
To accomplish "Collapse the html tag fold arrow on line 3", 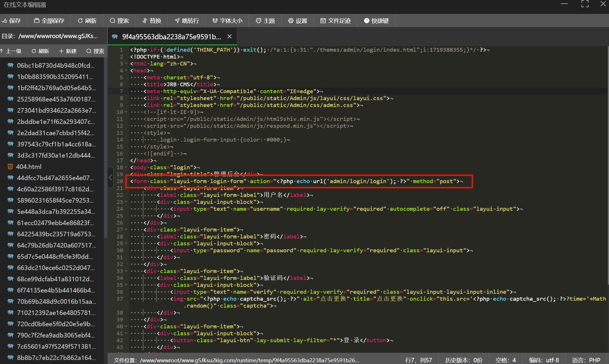I will (126, 64).
